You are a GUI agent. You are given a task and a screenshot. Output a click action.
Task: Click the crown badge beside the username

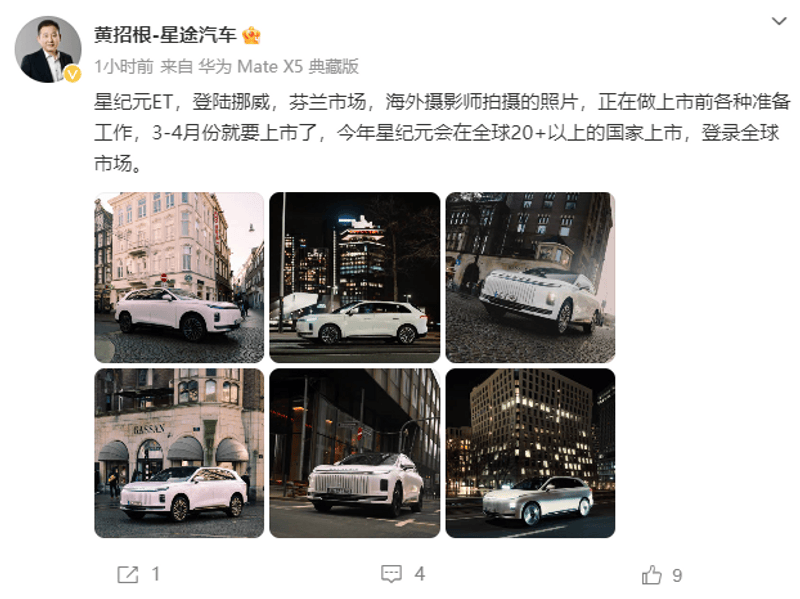252,35
